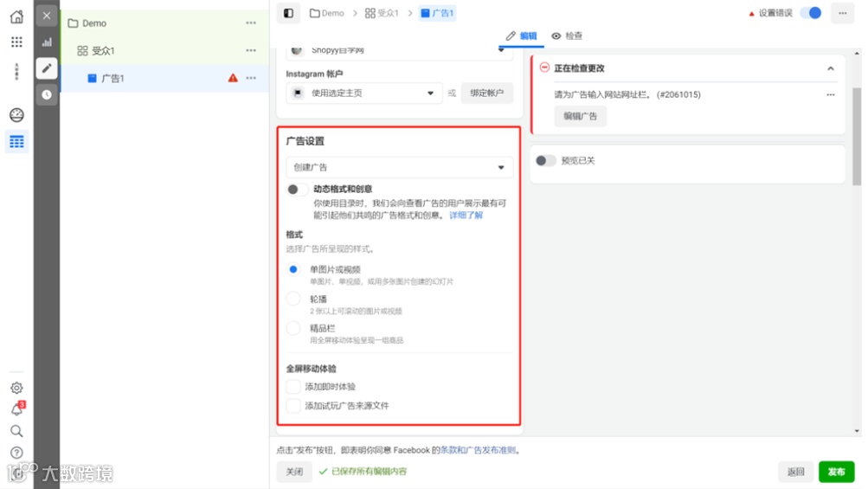Select 精品栏 format radio
This screenshot has height=489, width=868.
pyautogui.click(x=293, y=328)
